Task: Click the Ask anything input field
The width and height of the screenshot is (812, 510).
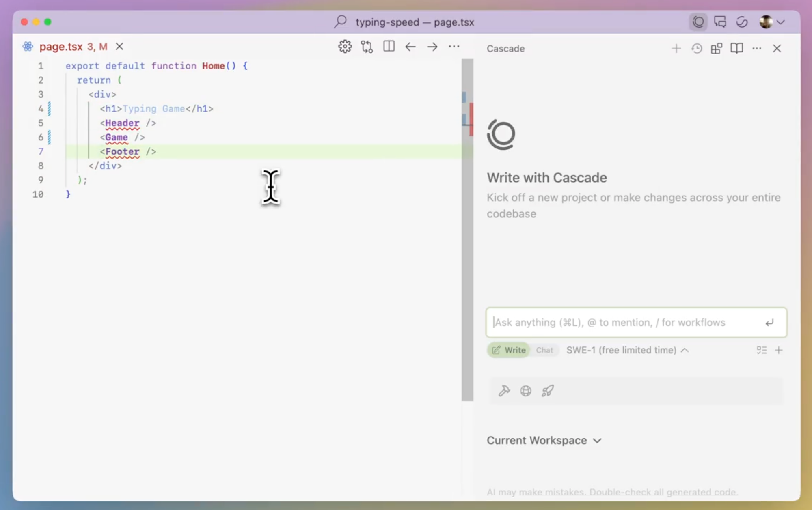Action: point(625,323)
